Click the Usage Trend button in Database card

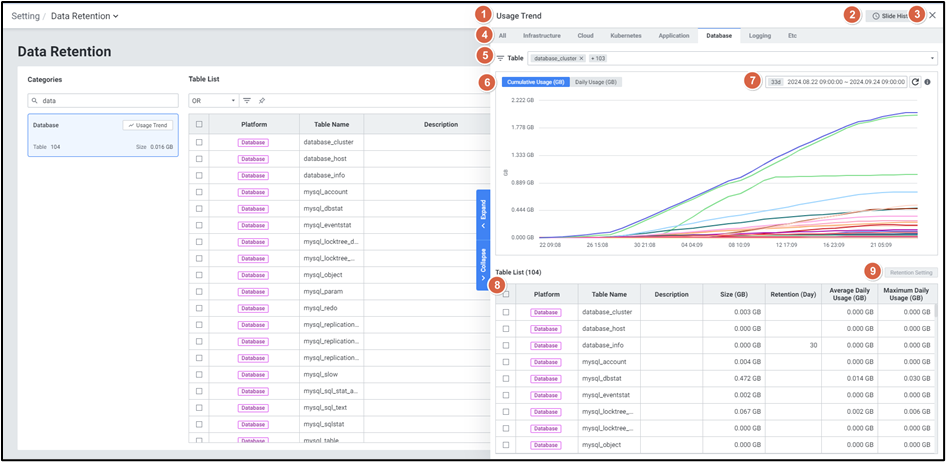pyautogui.click(x=148, y=125)
